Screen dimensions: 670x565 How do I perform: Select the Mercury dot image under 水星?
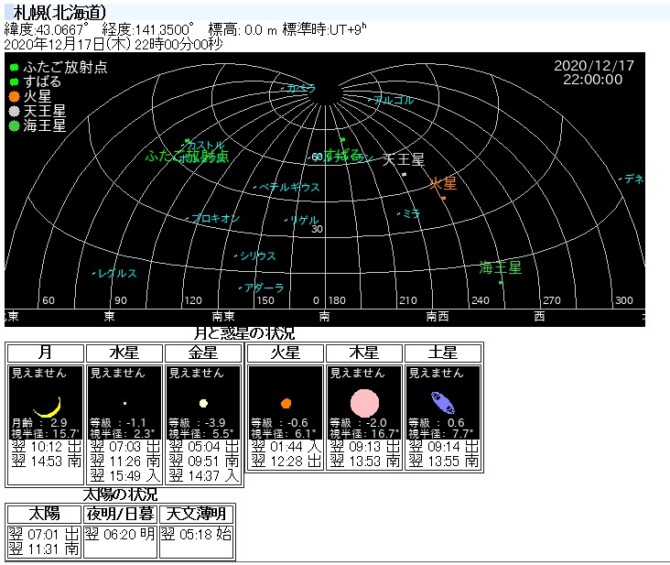click(125, 403)
